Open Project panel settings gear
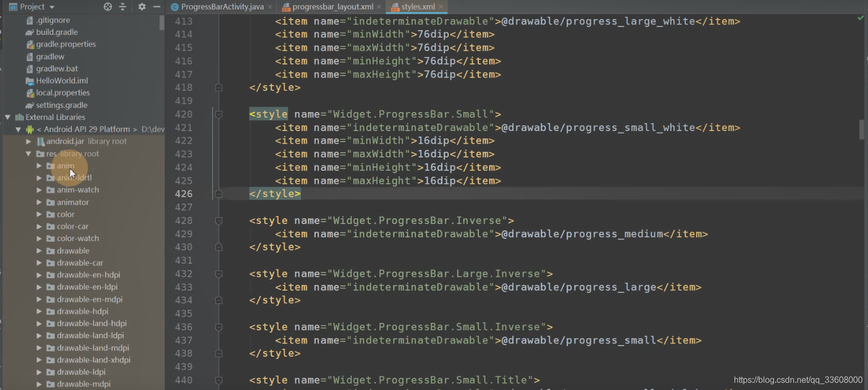This screenshot has width=868, height=390. point(141,7)
